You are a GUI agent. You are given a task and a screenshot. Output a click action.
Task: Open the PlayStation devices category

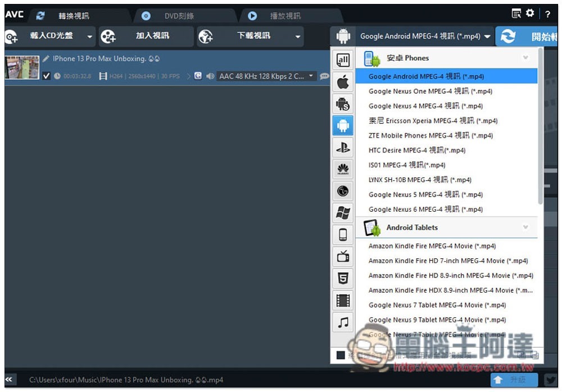tap(343, 147)
